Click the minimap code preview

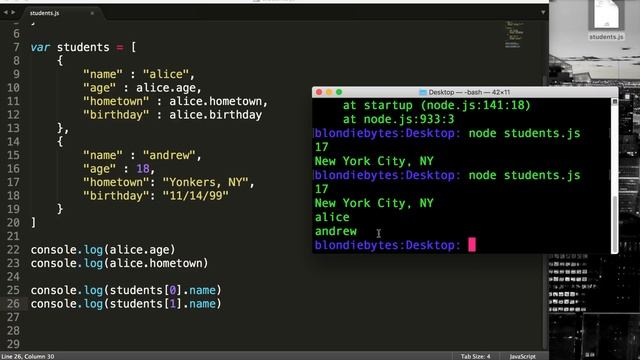(514, 34)
